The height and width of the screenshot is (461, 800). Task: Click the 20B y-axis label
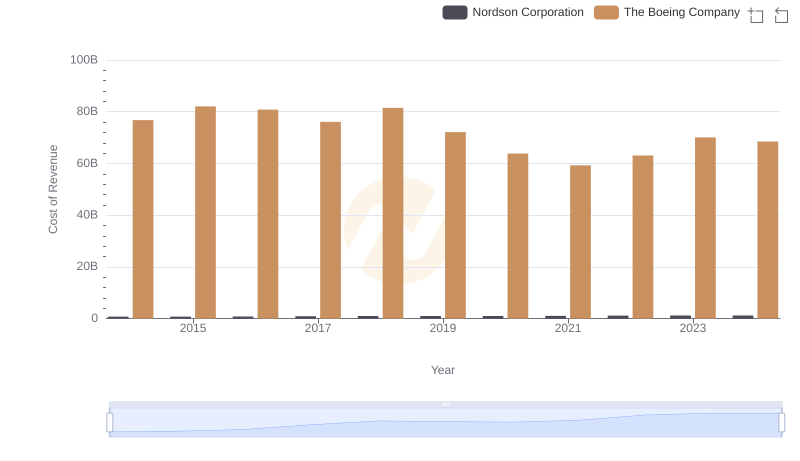[87, 266]
